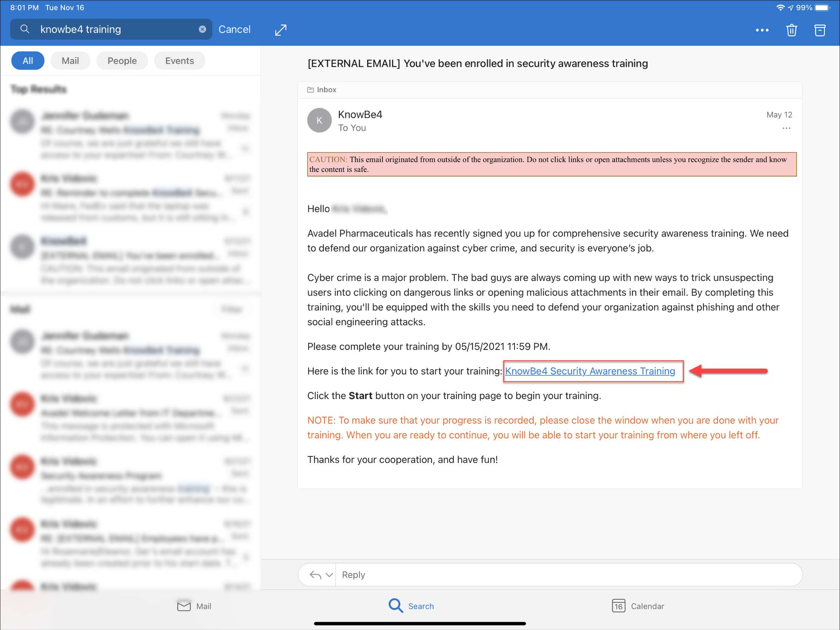The width and height of the screenshot is (840, 630).
Task: Expand reply options chevron
Action: click(x=329, y=574)
